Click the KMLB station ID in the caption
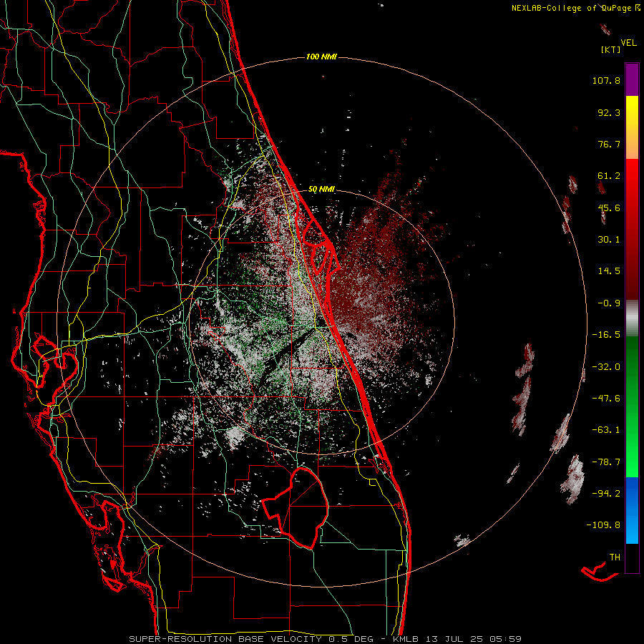The height and width of the screenshot is (644, 644). [407, 639]
